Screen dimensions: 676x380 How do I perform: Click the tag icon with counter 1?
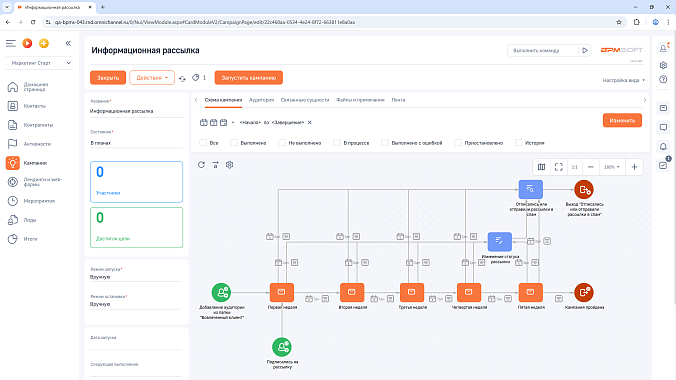click(196, 78)
